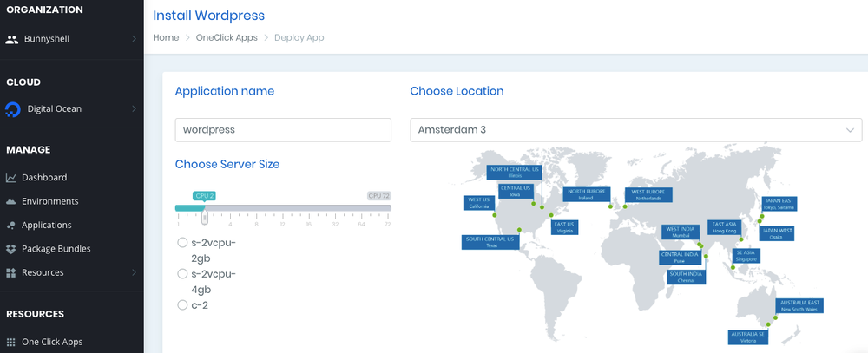Click the CPU slider track near 16
This screenshot has height=353, width=868.
pos(309,208)
